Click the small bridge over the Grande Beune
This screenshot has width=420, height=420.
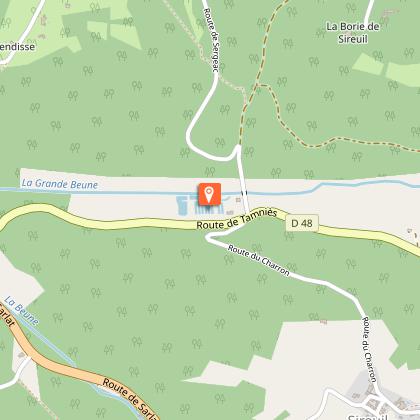[x=244, y=193]
